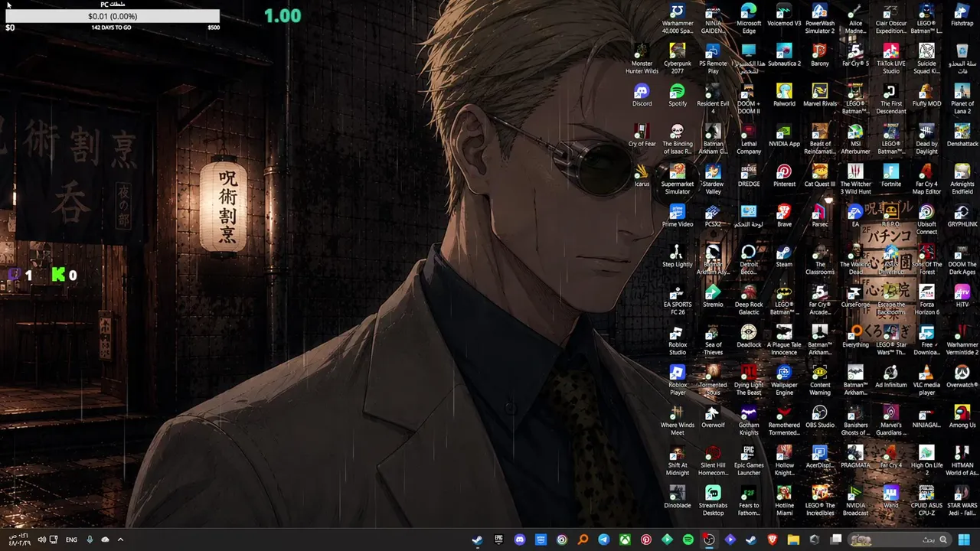The width and height of the screenshot is (980, 551).
Task: Show hidden system tray icons
Action: (x=120, y=540)
